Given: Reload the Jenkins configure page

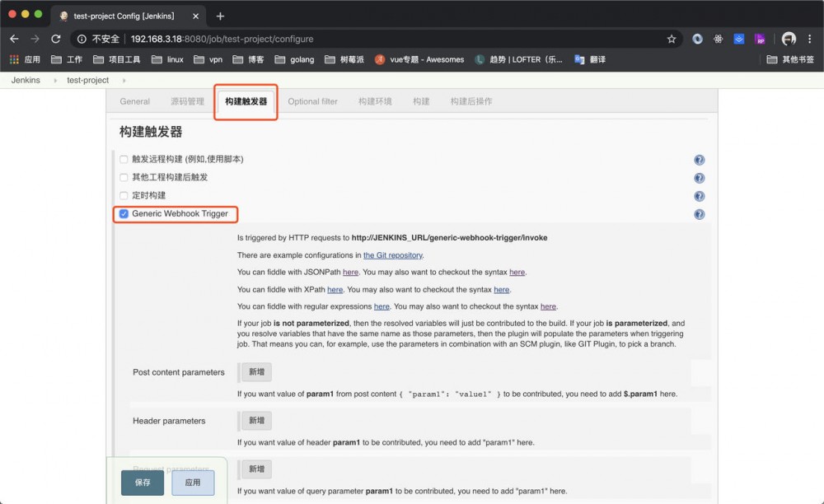Looking at the screenshot, I should [x=55, y=38].
